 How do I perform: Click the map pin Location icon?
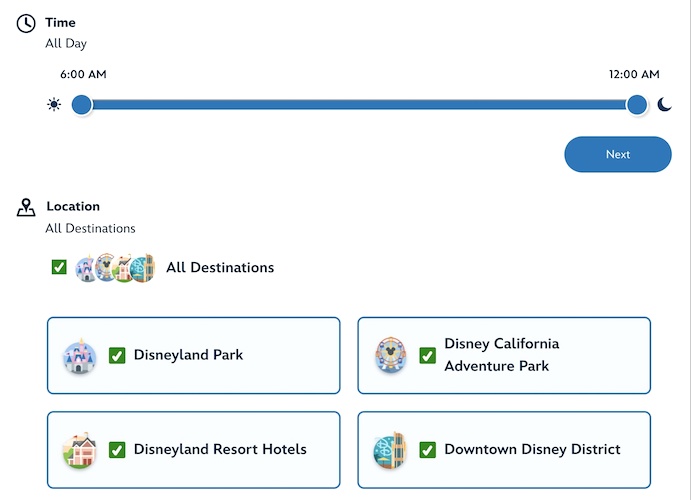[26, 207]
